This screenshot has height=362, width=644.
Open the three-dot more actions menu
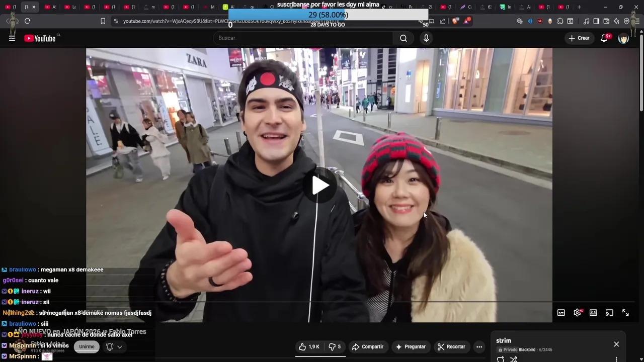click(479, 347)
